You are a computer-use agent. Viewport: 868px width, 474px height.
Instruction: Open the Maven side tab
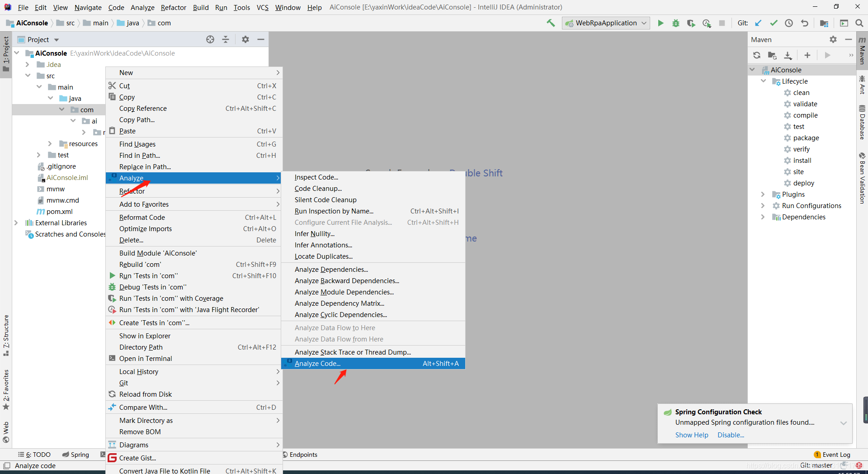862,51
